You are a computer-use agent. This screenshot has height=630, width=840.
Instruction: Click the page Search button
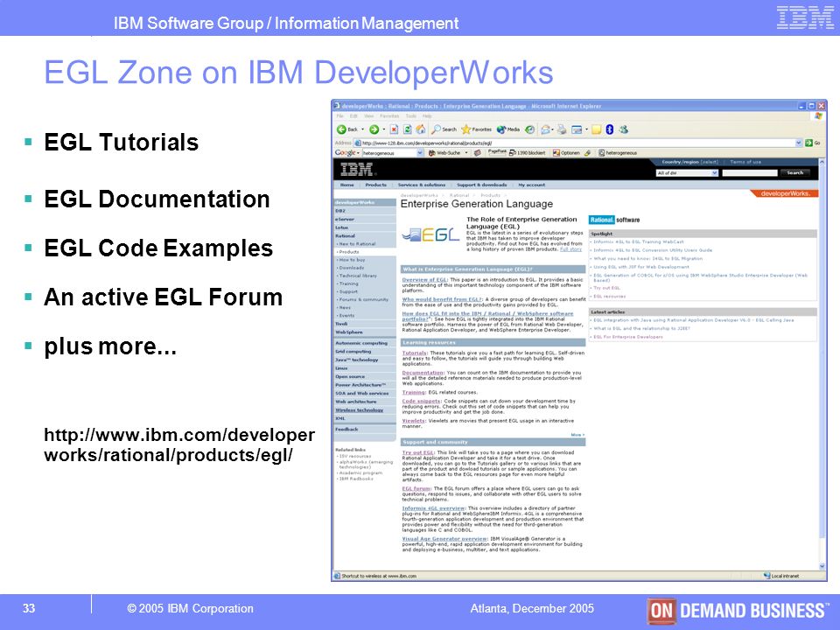click(795, 173)
